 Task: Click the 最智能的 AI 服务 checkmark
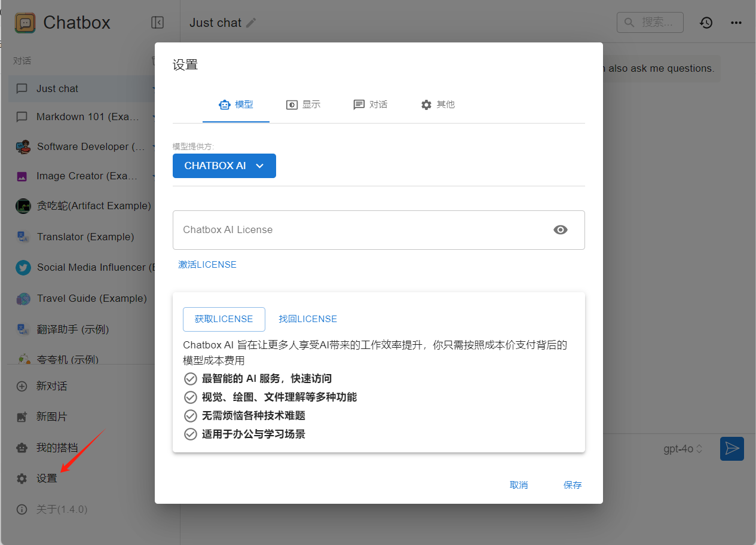pyautogui.click(x=190, y=378)
